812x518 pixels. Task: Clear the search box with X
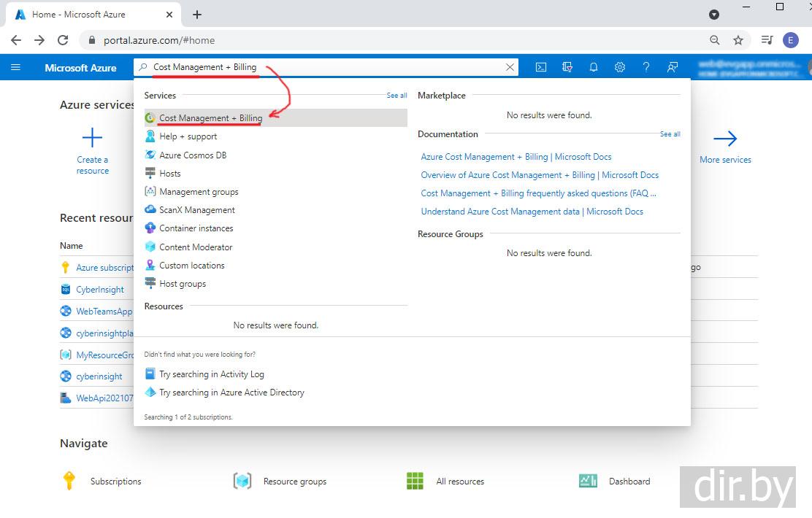point(510,67)
